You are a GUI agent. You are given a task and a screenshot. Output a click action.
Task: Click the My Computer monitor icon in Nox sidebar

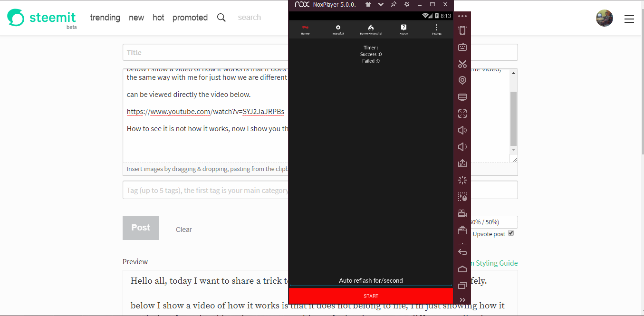pyautogui.click(x=462, y=97)
